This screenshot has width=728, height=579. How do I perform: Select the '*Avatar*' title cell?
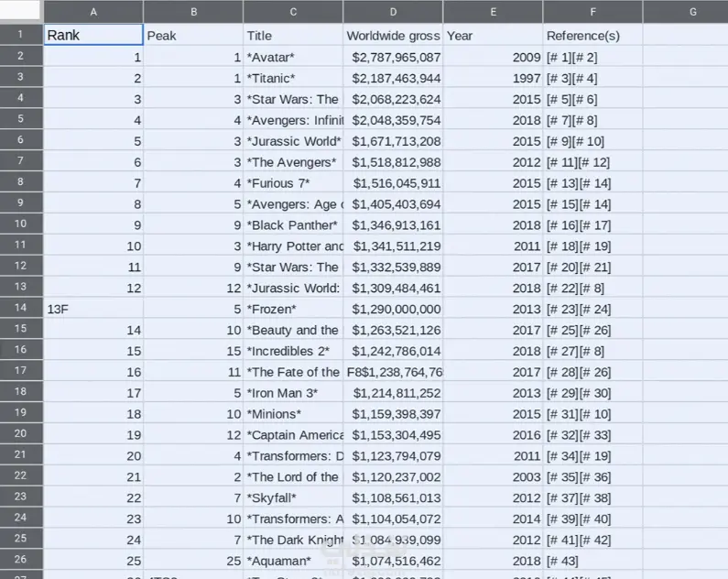[x=293, y=57]
